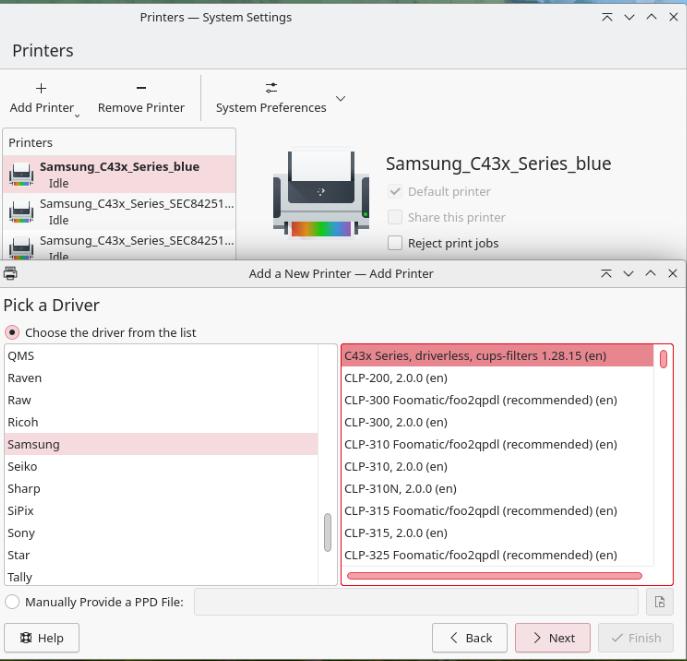Viewport: 687px width, 661px height.
Task: Select C43x Series driverless cups-filters driver
Action: point(497,356)
